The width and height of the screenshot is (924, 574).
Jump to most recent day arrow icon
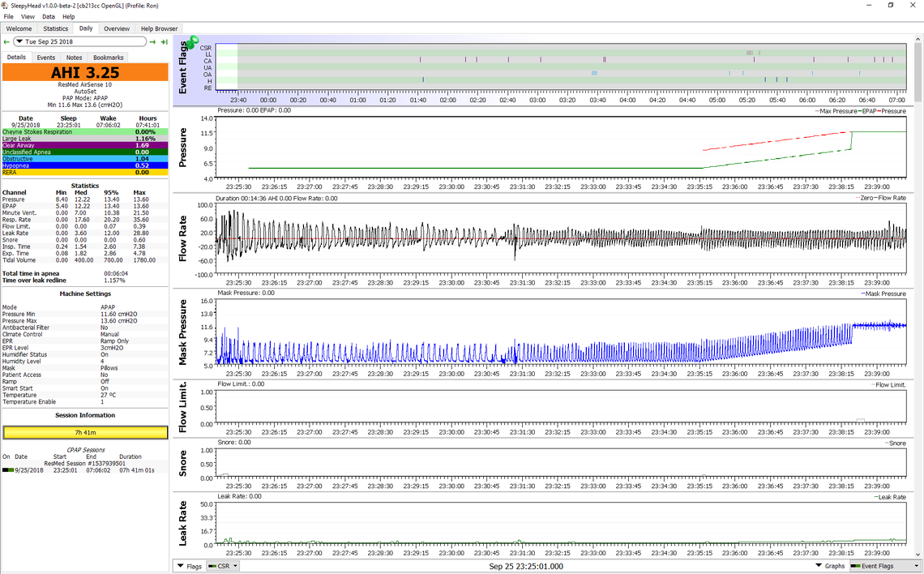point(165,42)
